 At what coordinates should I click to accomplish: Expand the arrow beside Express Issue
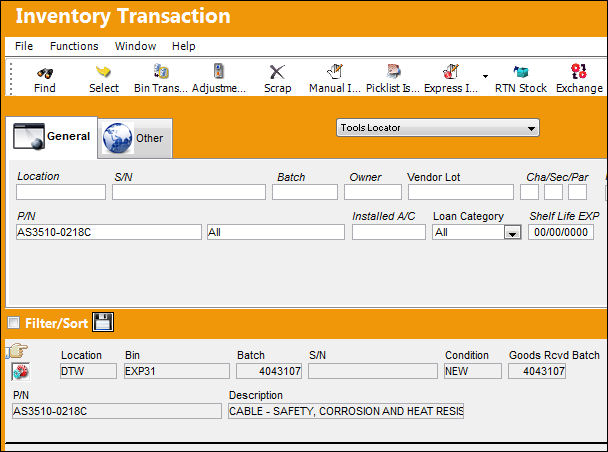pyautogui.click(x=485, y=76)
